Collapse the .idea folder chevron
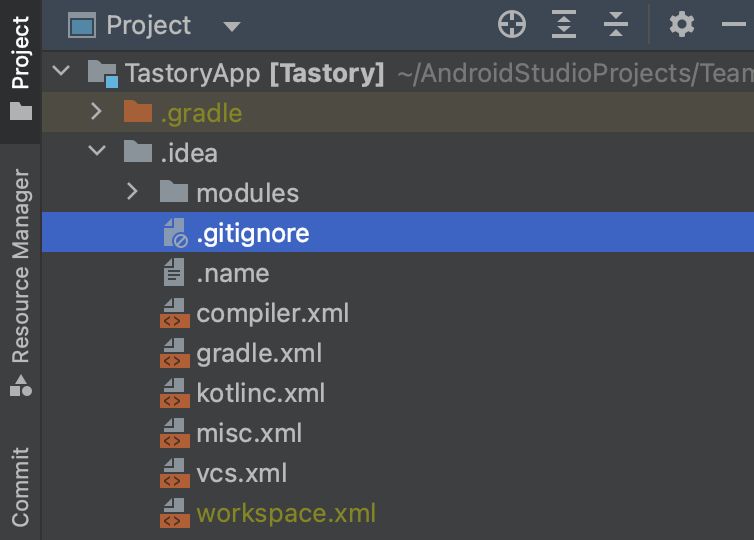Image resolution: width=754 pixels, height=540 pixels. (x=97, y=151)
